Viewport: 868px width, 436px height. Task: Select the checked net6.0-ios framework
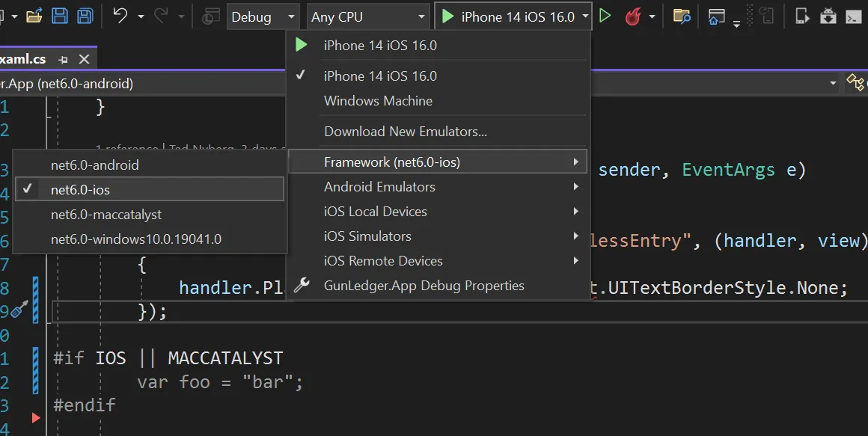(x=80, y=189)
